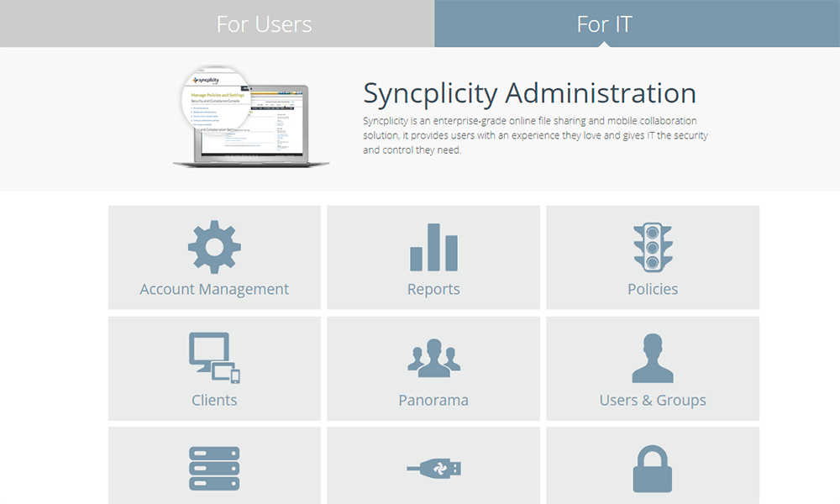Click the Account Management gear icon
The width and height of the screenshot is (840, 504).
pos(214,247)
